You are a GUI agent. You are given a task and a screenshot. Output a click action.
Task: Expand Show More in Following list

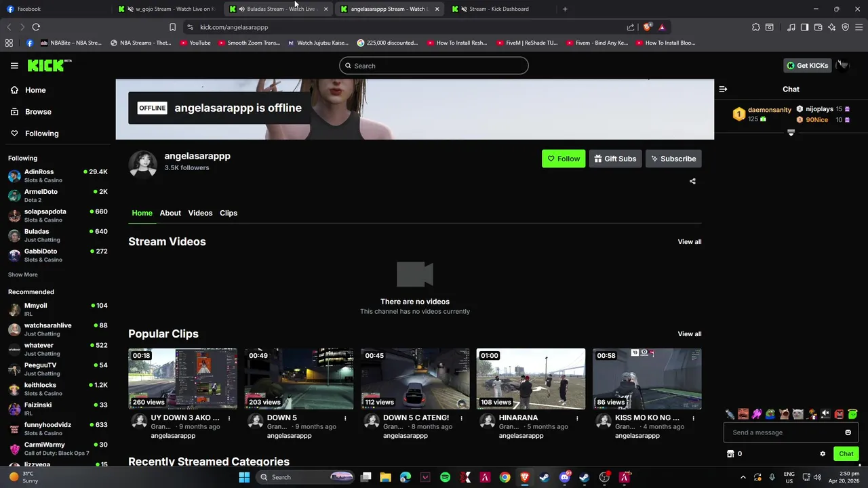pyautogui.click(x=22, y=274)
